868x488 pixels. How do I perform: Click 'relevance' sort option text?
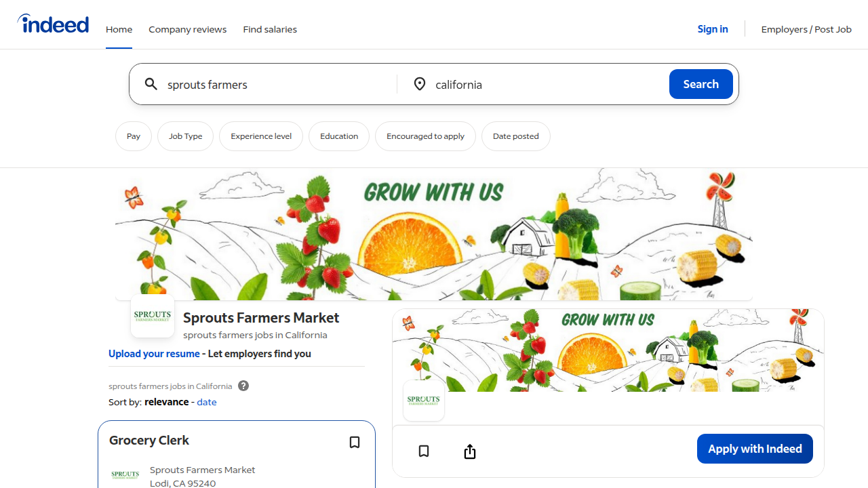(167, 402)
